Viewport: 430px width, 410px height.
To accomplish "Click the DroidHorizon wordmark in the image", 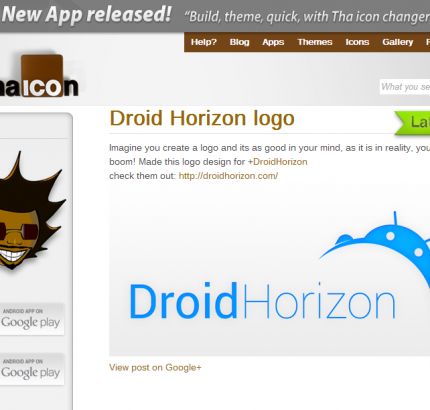I will tap(262, 301).
